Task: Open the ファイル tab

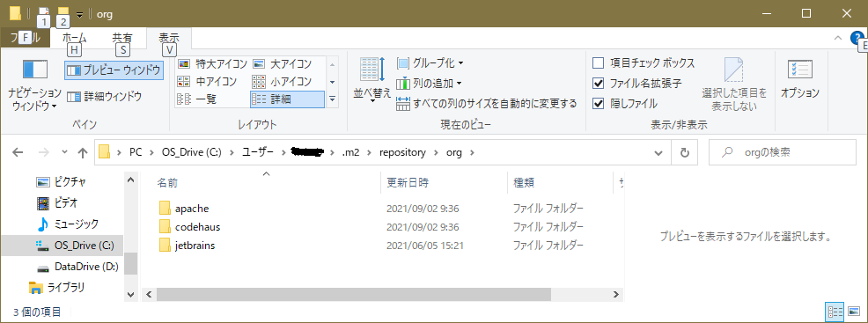Action: 25,38
